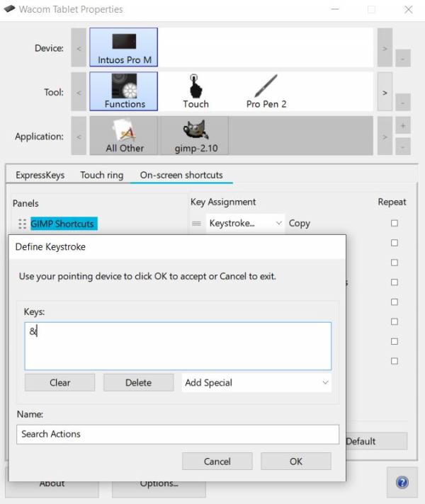Toggle the last Repeat checkbox in the list

click(x=395, y=361)
